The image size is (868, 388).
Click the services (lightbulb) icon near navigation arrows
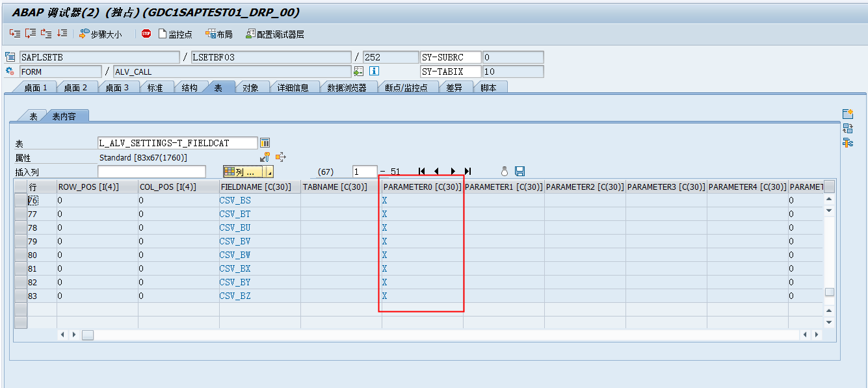(505, 171)
